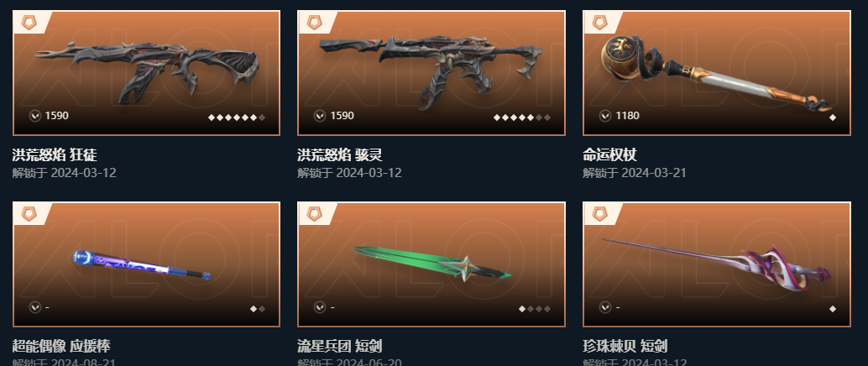The width and height of the screenshot is (868, 366).
Task: Click the 洪荒怒焰 骇灵 title text
Action: click(x=339, y=154)
